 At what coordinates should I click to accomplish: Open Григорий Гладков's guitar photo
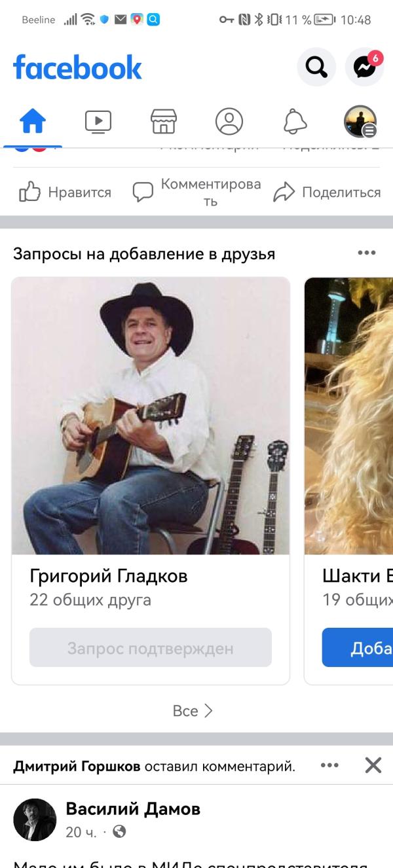click(151, 416)
